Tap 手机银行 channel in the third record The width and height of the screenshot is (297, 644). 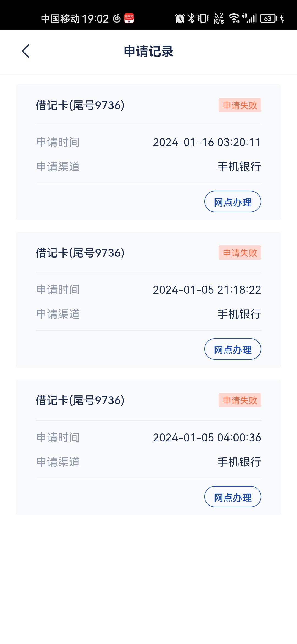click(239, 462)
